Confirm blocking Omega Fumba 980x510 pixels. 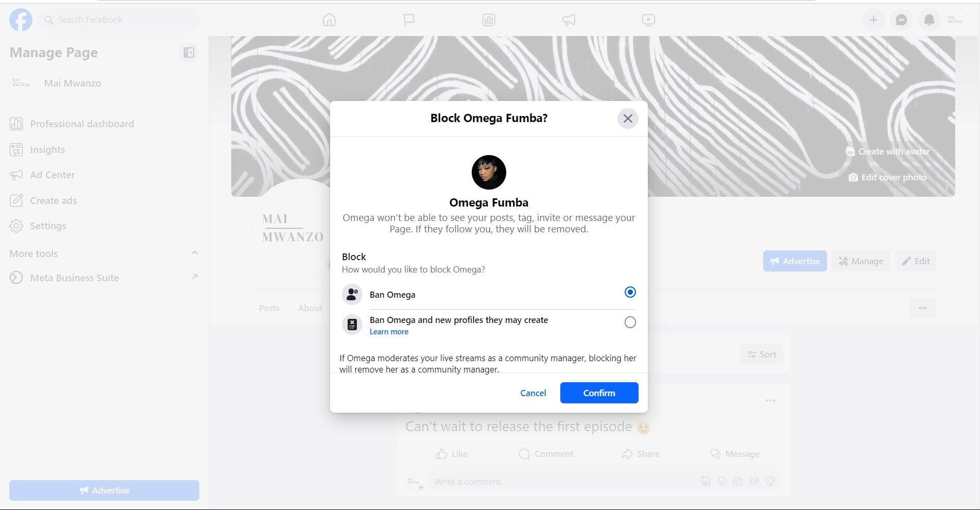[x=599, y=393]
